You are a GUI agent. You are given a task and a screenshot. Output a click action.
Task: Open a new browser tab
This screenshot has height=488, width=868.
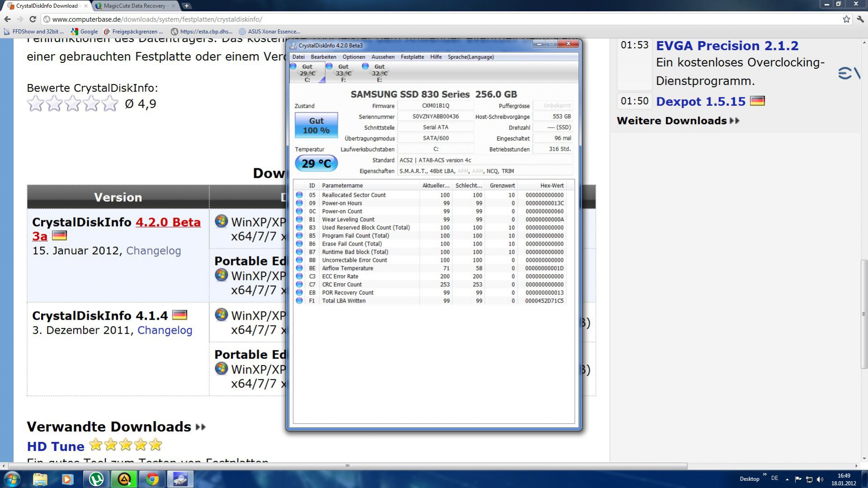pos(186,6)
